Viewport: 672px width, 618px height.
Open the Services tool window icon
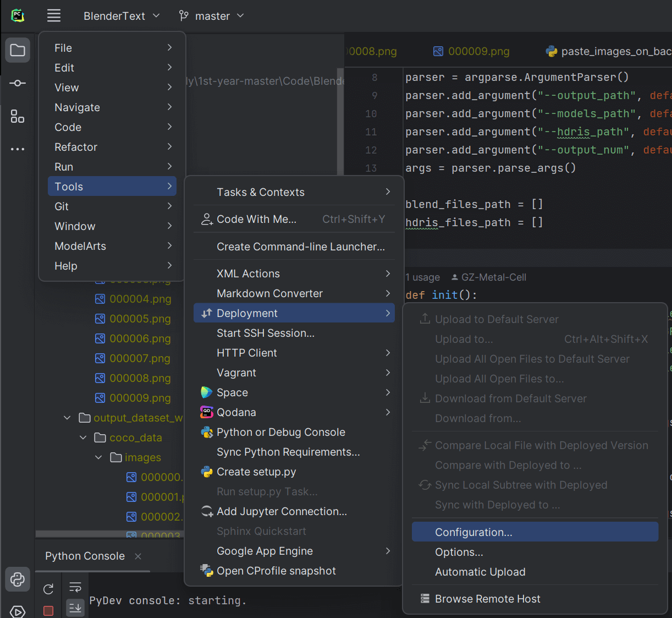(18, 611)
